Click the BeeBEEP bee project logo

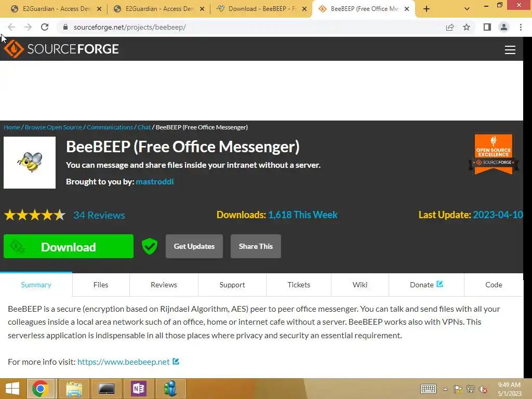(x=30, y=163)
